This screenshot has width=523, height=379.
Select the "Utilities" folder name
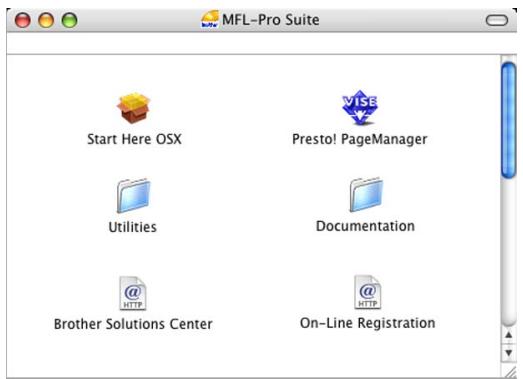point(132,227)
